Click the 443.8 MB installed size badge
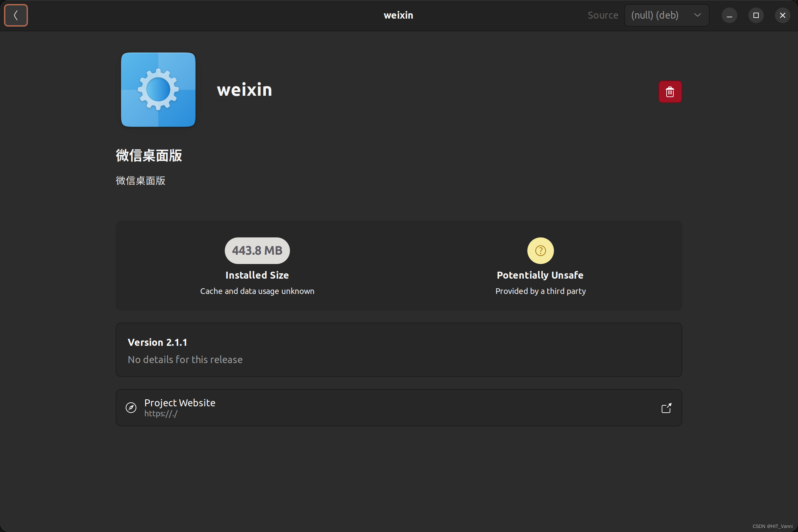 pos(257,250)
